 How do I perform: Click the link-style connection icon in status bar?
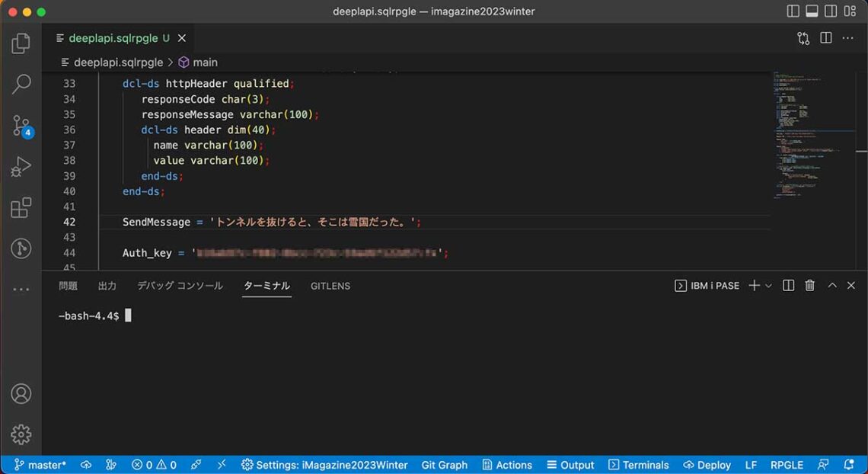coord(196,465)
